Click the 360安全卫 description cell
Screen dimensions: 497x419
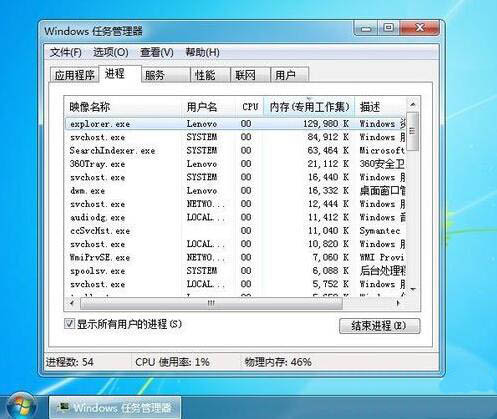coord(382,164)
